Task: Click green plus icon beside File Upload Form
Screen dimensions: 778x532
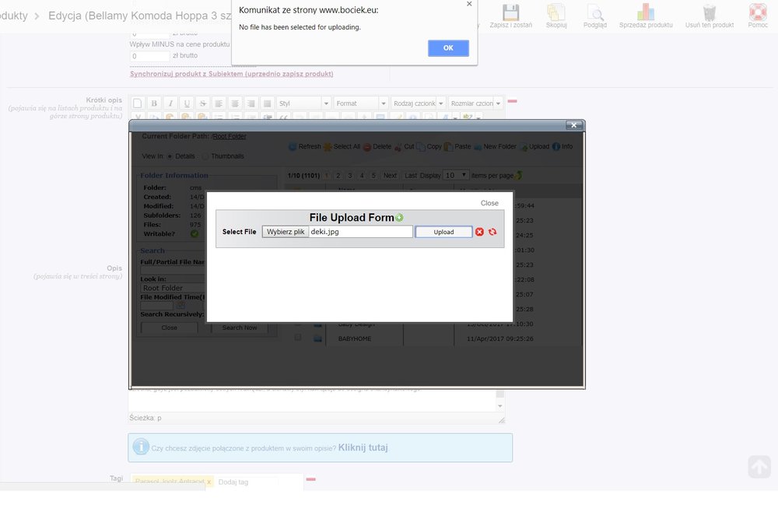Action: 399,218
